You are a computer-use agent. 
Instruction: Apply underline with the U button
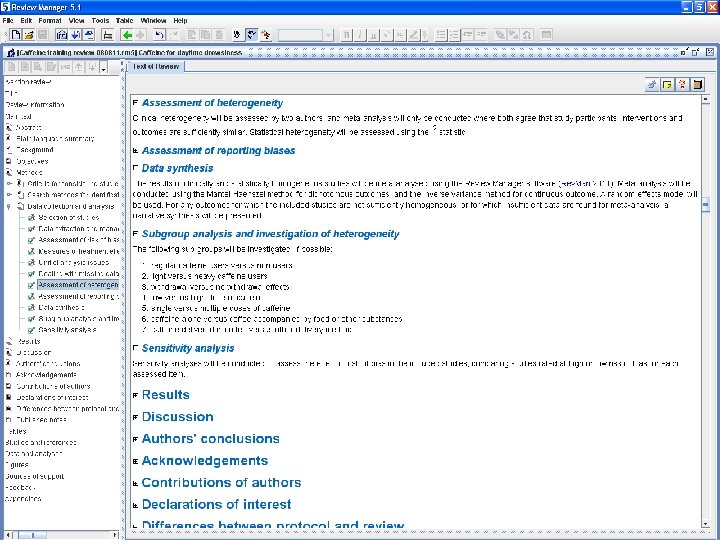373,35
